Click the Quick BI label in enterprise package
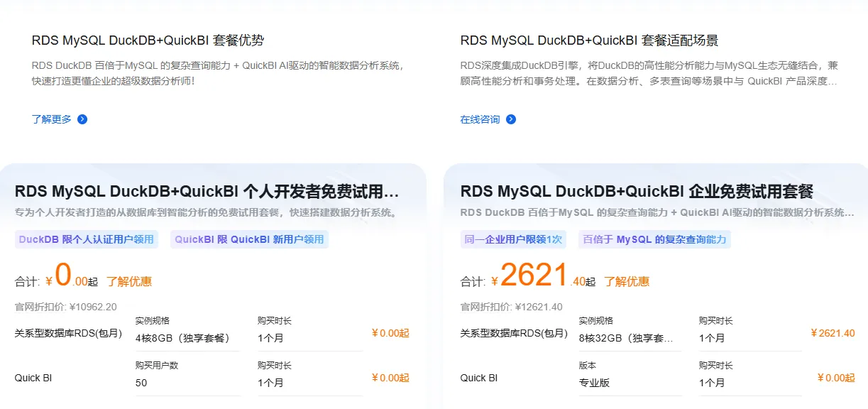This screenshot has width=868, height=409. pos(479,378)
